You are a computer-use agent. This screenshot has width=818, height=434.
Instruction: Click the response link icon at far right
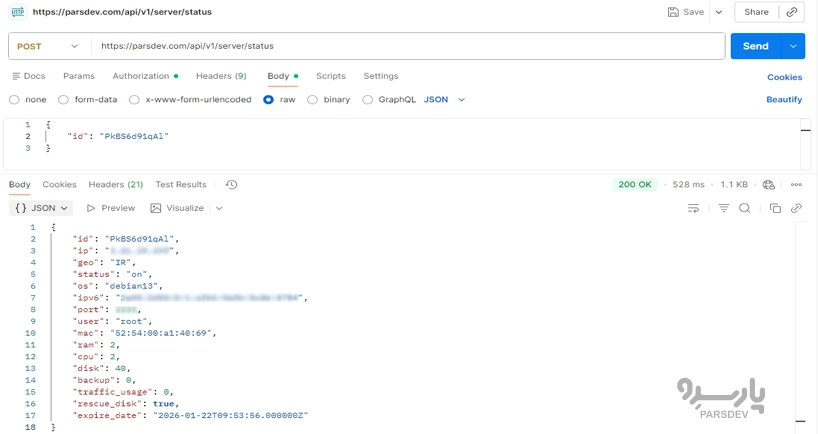coord(796,208)
